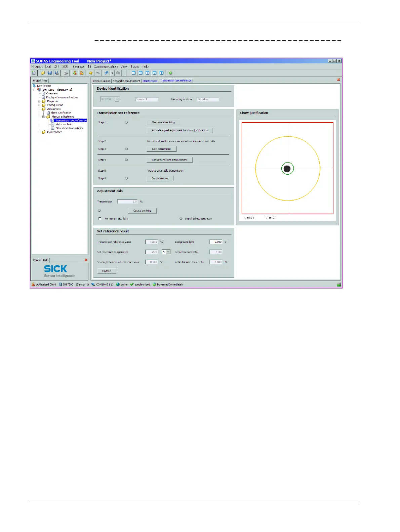Collapse the Manual adjustment folder
The image size is (400, 532).
[x=43, y=117]
